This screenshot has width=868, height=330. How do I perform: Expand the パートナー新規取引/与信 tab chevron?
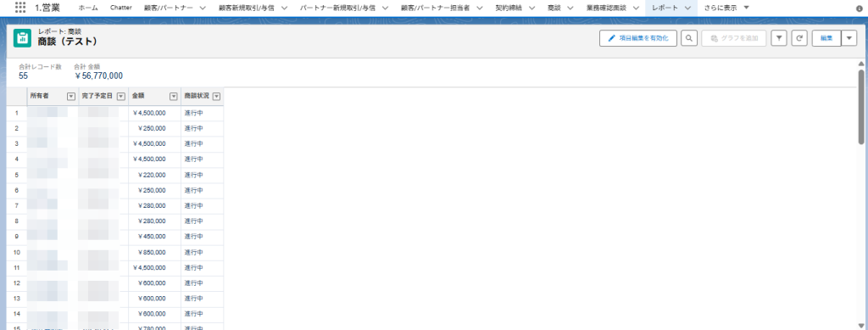pyautogui.click(x=386, y=8)
